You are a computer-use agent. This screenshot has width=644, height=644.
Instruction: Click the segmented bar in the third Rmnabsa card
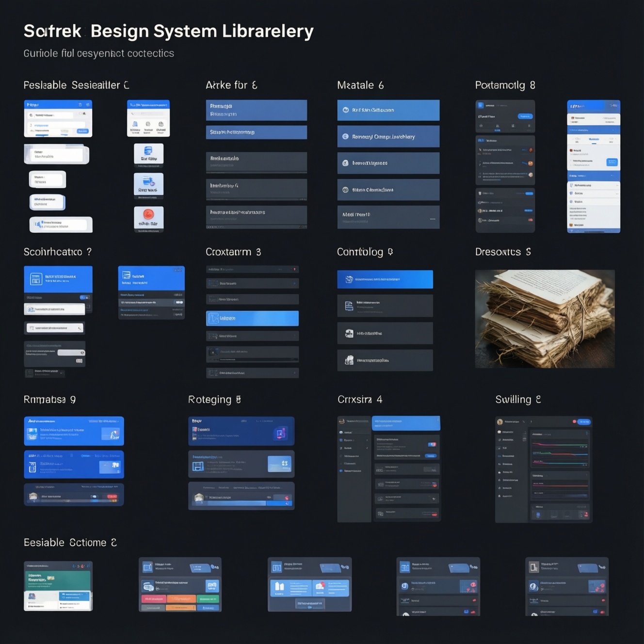[x=79, y=501]
